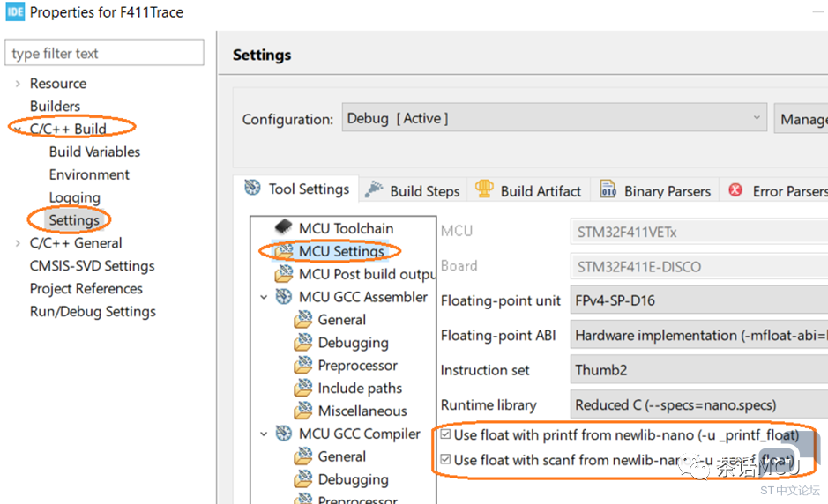The width and height of the screenshot is (828, 504).
Task: Expand the C/C++ General tree node
Action: [18, 243]
